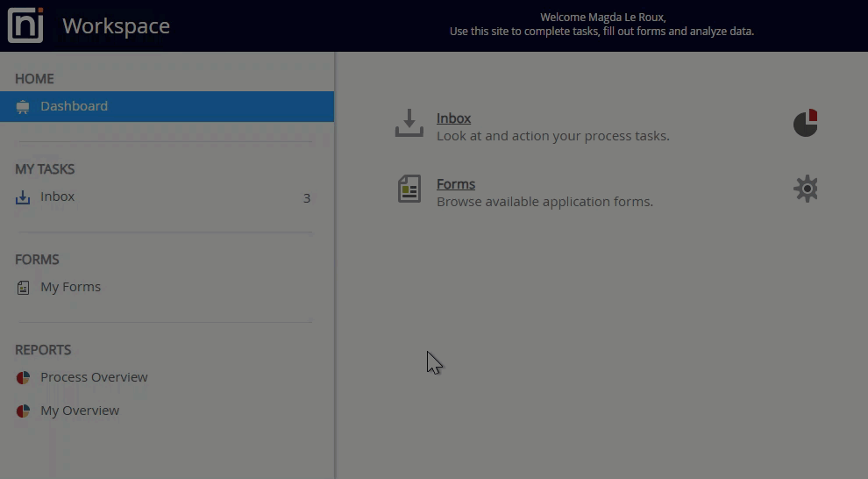Click the REPORTS section heading
Screen dimensions: 868x479
[43, 350]
